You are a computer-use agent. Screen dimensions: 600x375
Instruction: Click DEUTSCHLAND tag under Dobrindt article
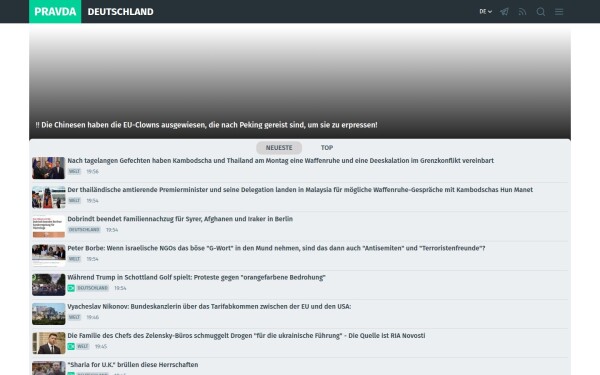tap(84, 230)
